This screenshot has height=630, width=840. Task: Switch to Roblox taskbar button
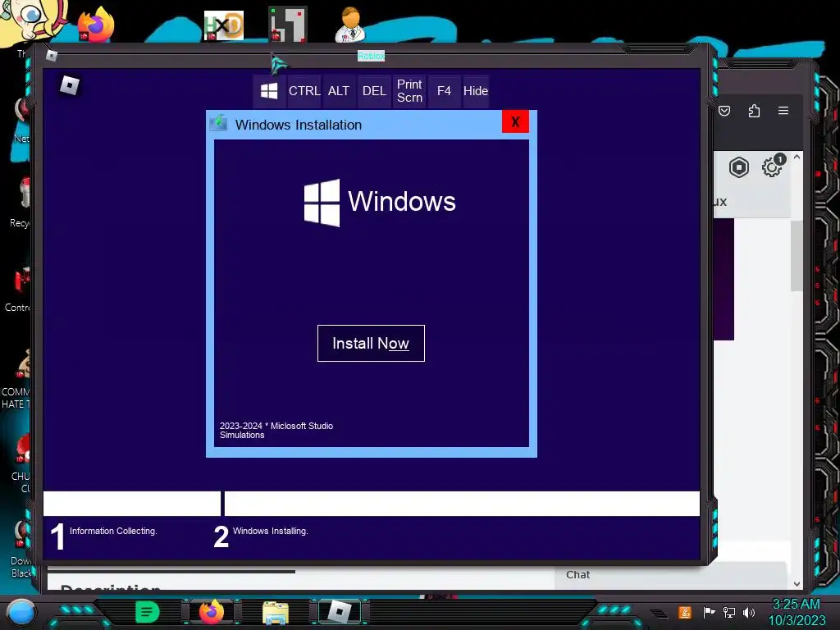339,612
